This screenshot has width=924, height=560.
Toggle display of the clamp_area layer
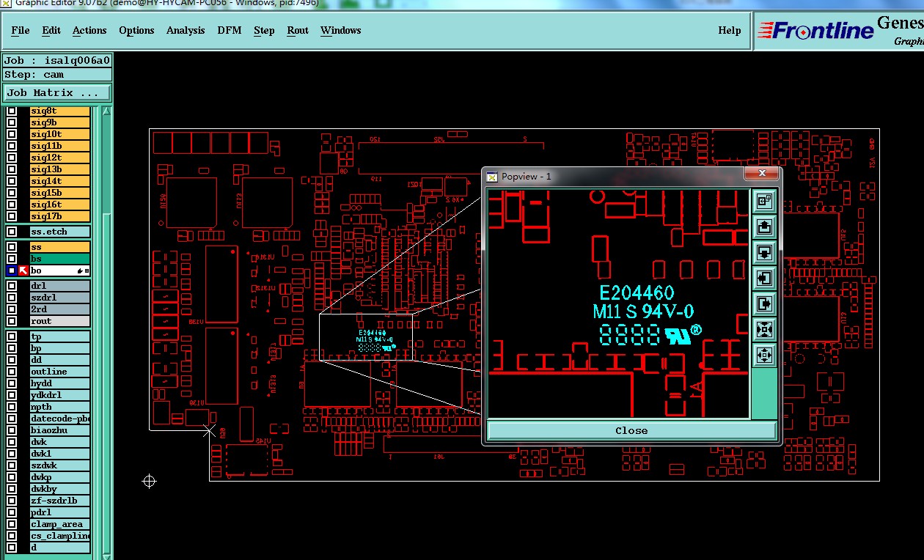pyautogui.click(x=12, y=524)
